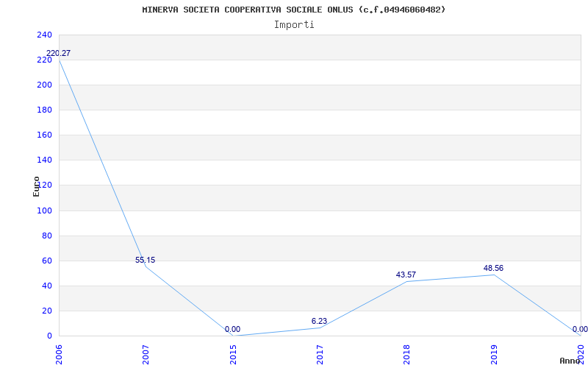Select the 2017 x-axis year label

point(320,355)
